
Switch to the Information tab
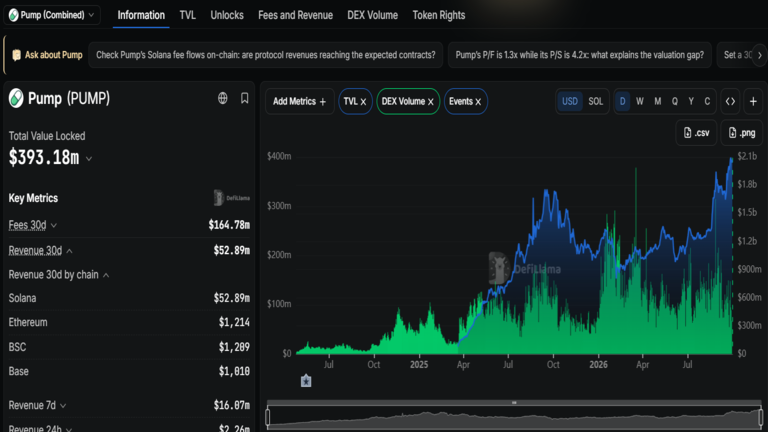[x=141, y=15]
